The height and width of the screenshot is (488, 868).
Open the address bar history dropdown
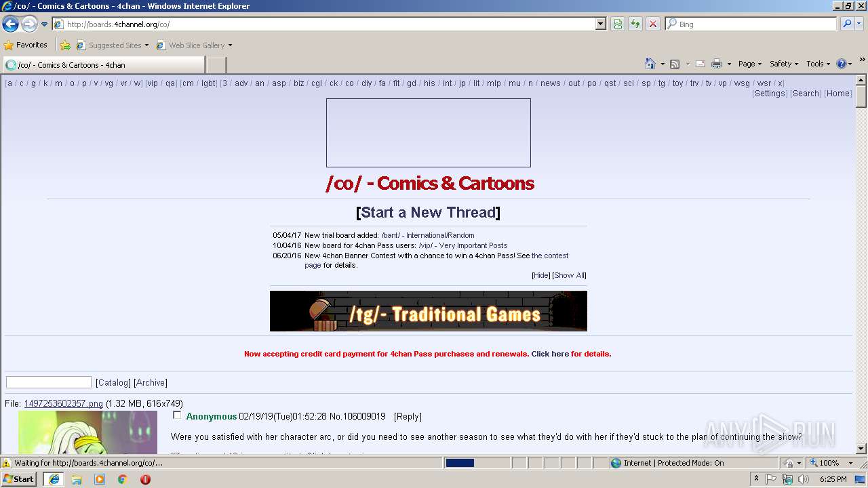click(x=600, y=24)
